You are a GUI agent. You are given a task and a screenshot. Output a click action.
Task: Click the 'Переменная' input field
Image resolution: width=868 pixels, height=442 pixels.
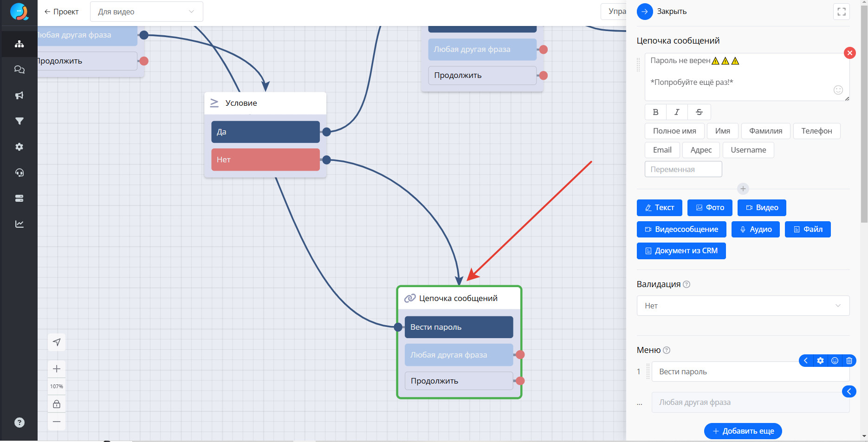[683, 169]
